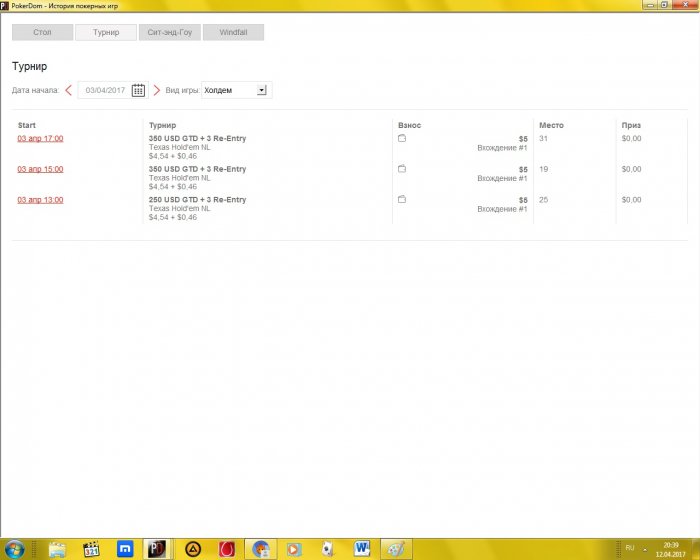Click buy-in icon for 13:00 tournament
700x560 pixels.
(402, 200)
